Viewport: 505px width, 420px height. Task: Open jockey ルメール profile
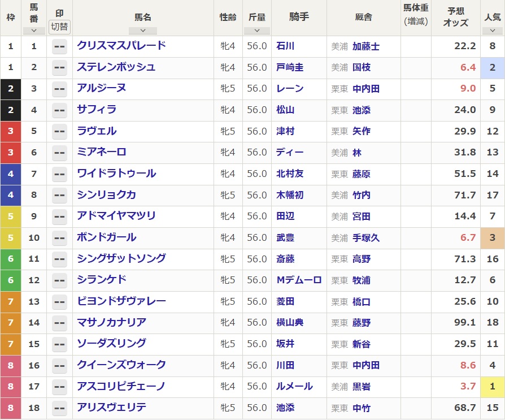click(294, 387)
